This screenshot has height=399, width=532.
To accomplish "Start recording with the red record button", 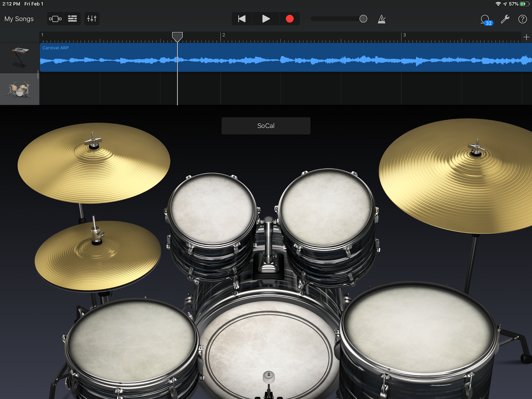I will (x=290, y=19).
